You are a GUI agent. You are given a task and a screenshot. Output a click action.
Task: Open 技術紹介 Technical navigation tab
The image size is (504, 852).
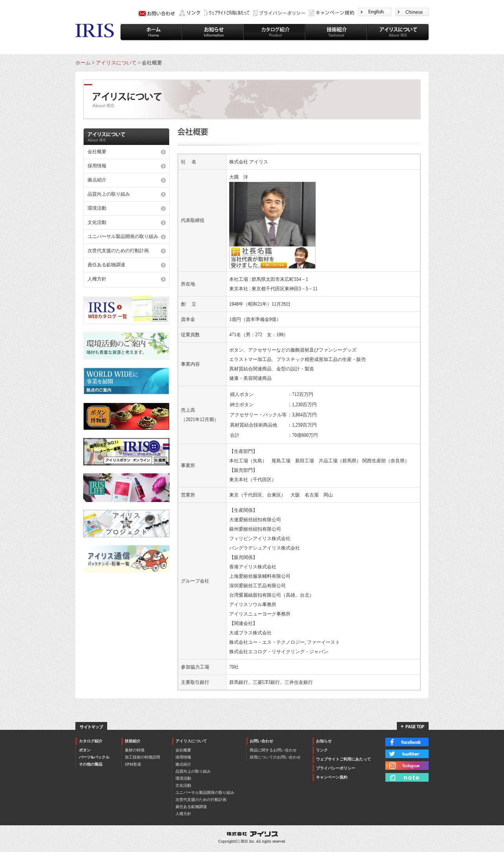point(336,32)
